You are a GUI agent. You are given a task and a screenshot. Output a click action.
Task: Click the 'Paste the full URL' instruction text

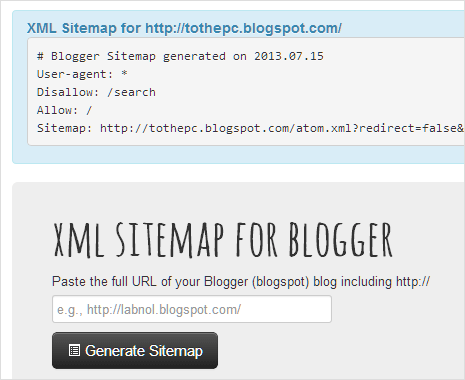point(241,282)
